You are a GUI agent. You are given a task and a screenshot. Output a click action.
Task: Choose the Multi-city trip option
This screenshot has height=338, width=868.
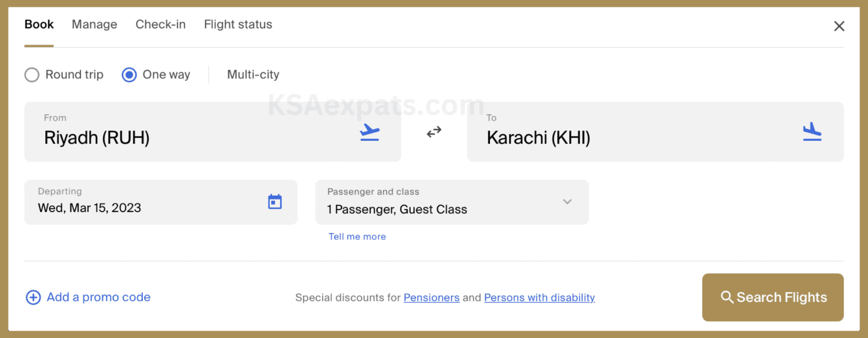[x=253, y=75]
